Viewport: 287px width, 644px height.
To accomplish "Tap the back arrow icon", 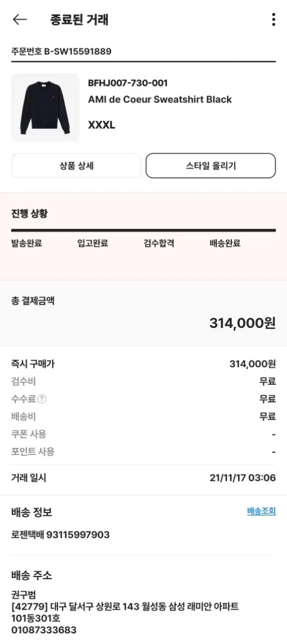I will point(20,20).
